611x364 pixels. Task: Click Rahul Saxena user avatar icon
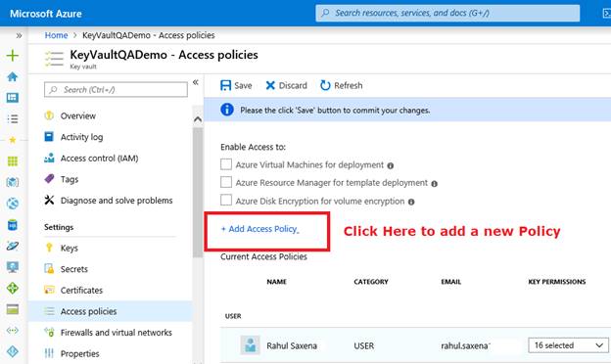(250, 345)
